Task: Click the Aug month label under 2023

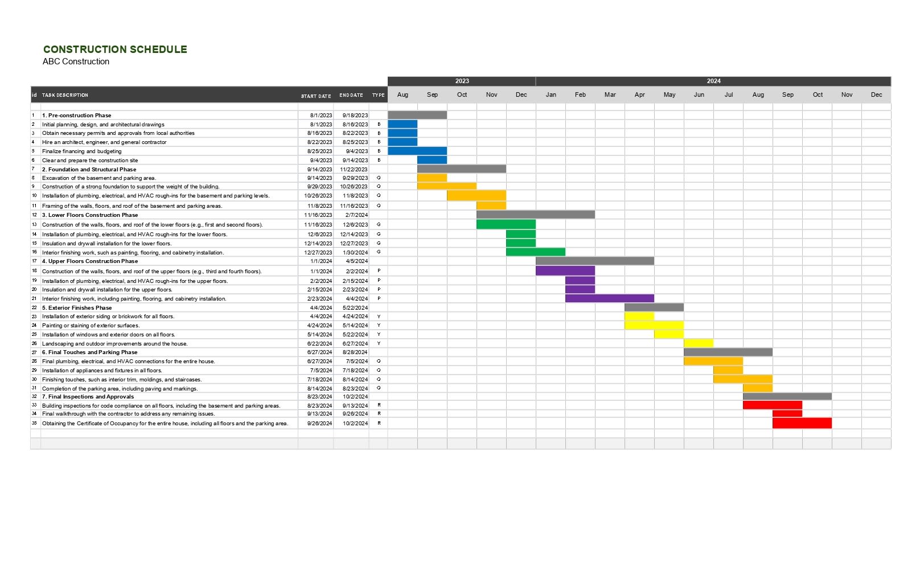Action: pyautogui.click(x=404, y=95)
